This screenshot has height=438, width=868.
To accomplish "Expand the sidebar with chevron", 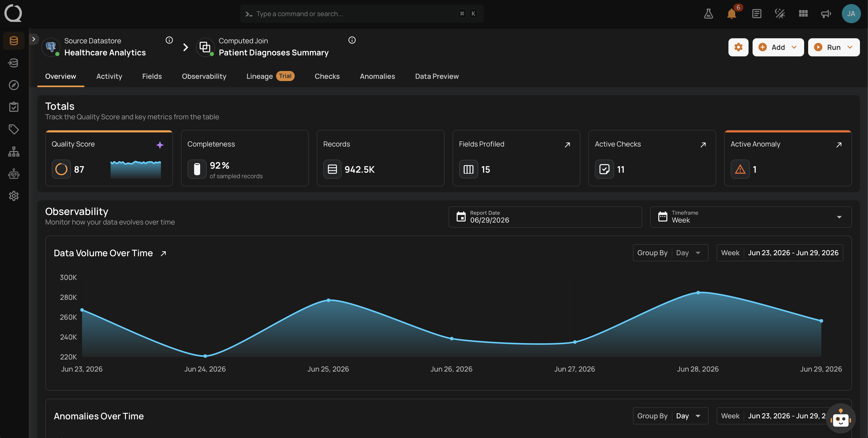I will (x=34, y=39).
